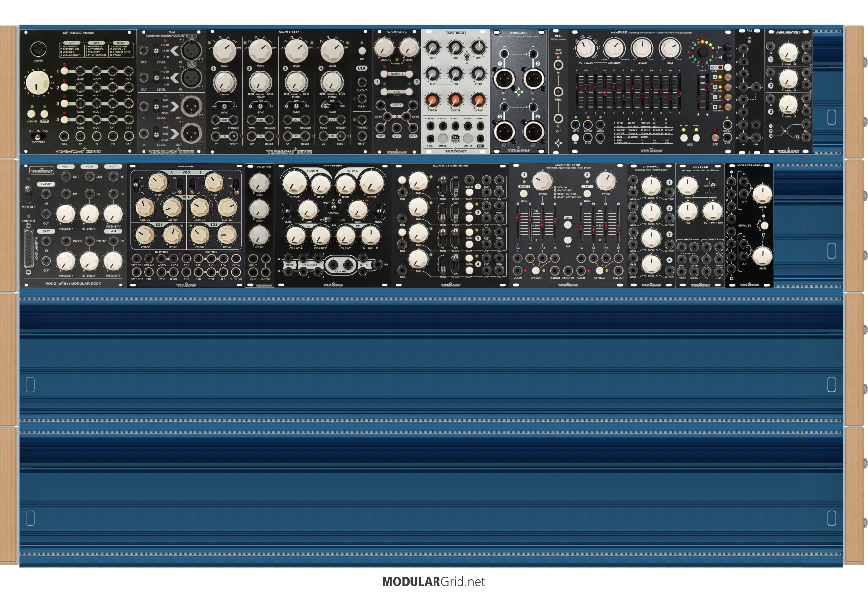
Task: Click the star logo at the MEX3 bottom
Action: [558, 143]
